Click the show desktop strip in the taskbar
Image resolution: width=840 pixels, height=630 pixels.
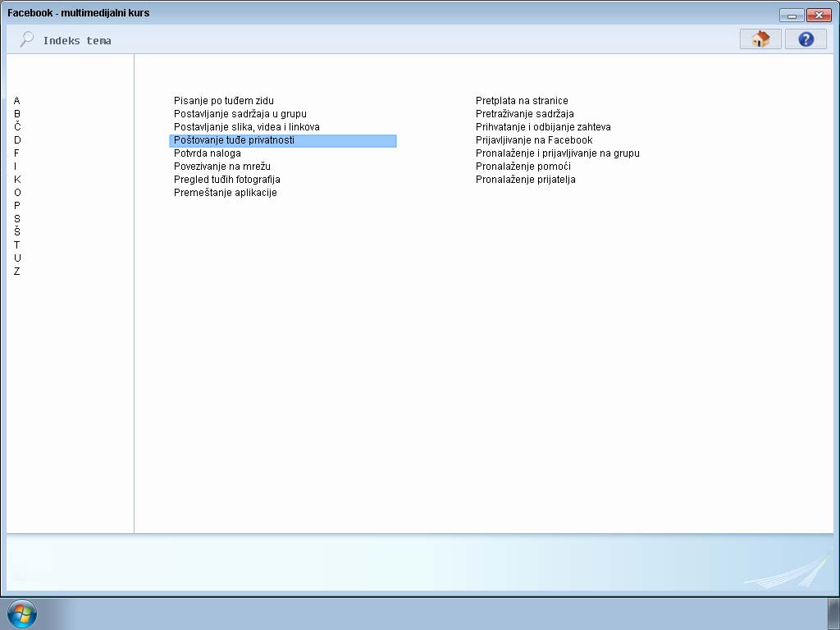[833, 613]
